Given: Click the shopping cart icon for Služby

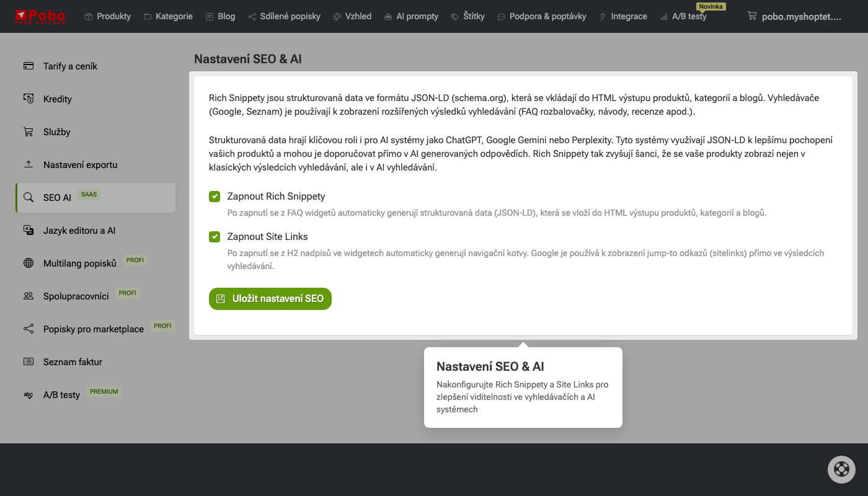Looking at the screenshot, I should (29, 131).
